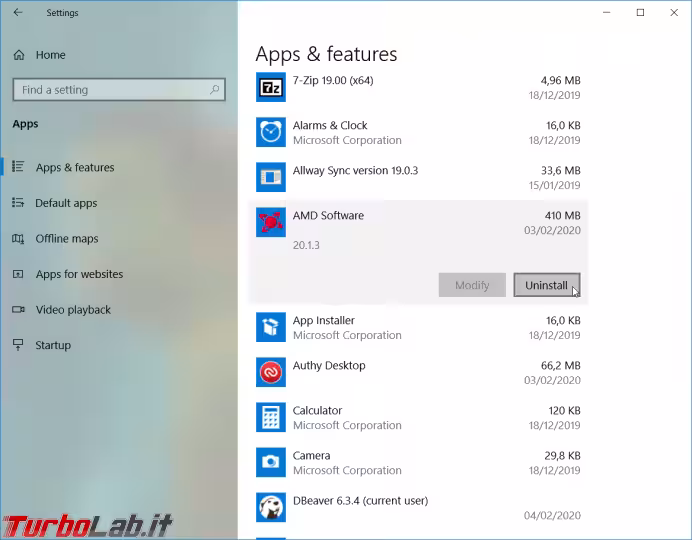Click the AMD Software title text
The image size is (692, 540).
pos(328,215)
